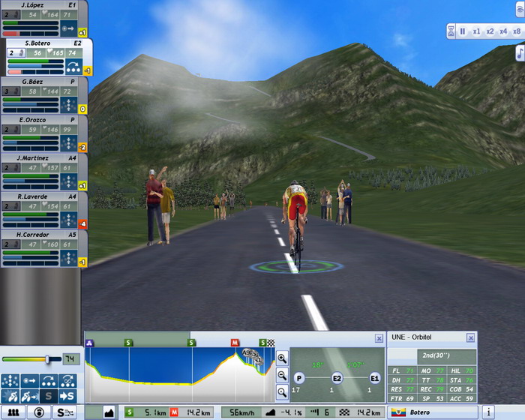Click the prepare sprint arrow-S icon

(67, 396)
